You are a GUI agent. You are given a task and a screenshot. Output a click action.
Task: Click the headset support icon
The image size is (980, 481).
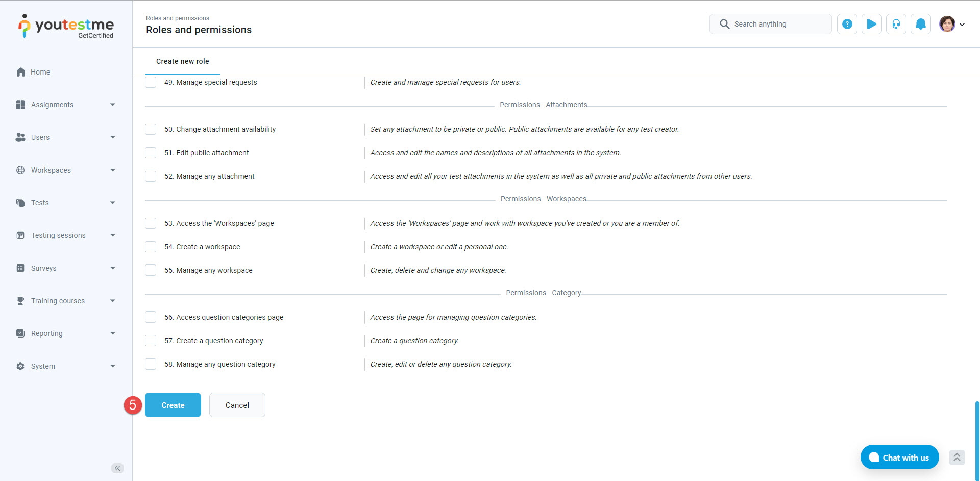(896, 24)
